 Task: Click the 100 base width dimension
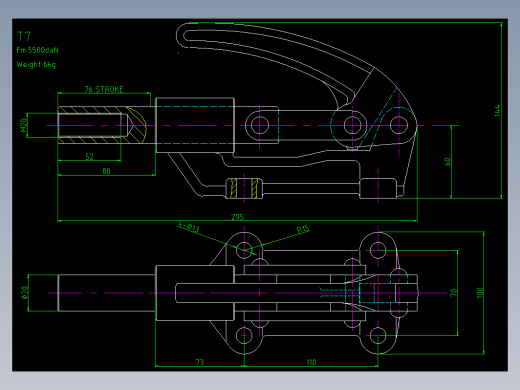(x=480, y=293)
